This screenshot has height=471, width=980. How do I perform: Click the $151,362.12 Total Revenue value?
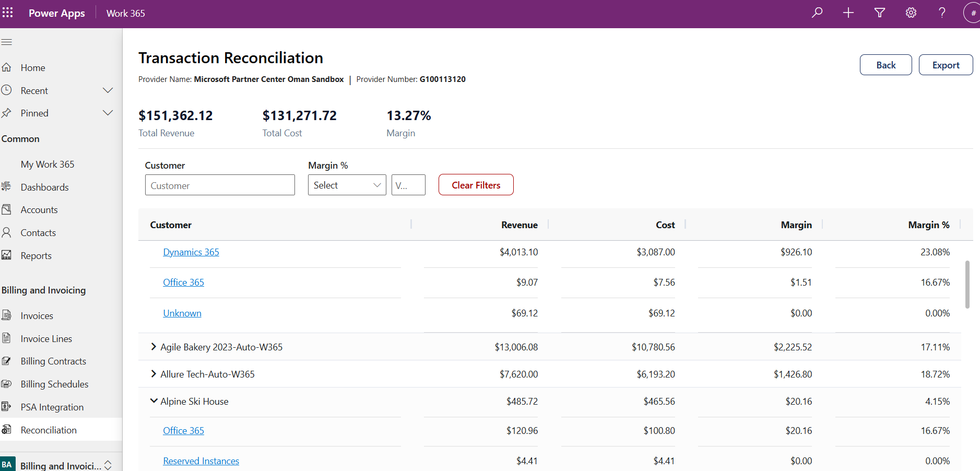175,115
